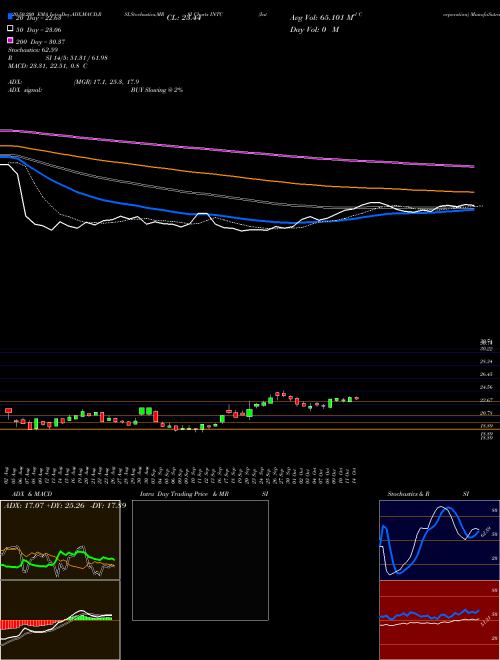Click the 'Stochastics: 62.59' reading
Image resolution: width=500 pixels, height=660 pixels.
31,50
